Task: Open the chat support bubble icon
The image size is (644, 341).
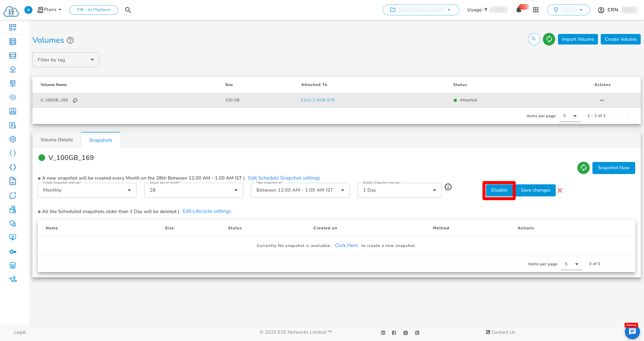Action: pos(632,332)
